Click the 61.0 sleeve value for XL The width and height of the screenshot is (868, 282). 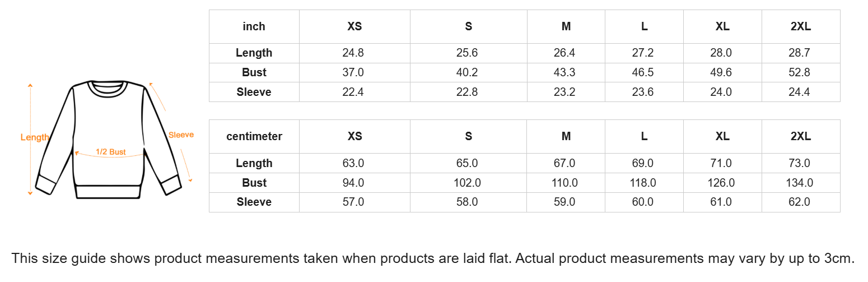pos(721,202)
